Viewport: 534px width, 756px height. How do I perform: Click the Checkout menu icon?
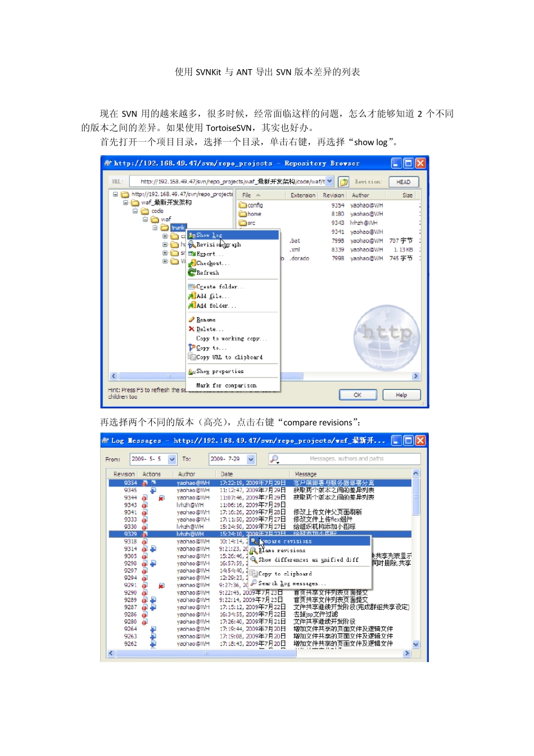192,263
